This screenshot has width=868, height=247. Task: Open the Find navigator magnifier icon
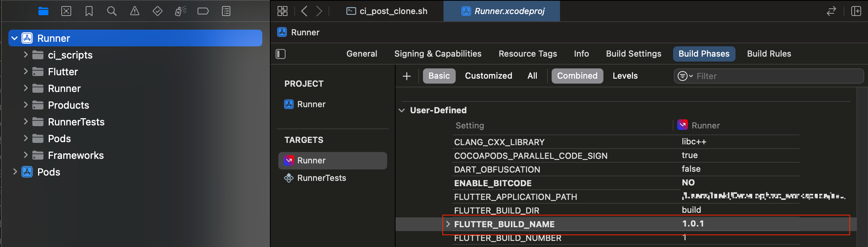pos(112,11)
